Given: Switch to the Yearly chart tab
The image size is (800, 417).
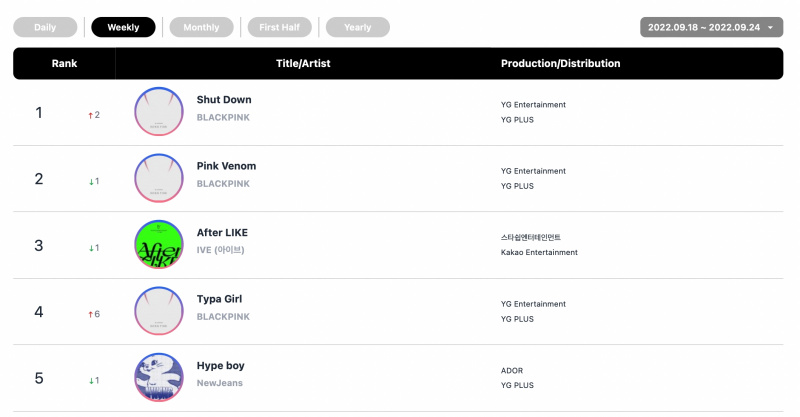Looking at the screenshot, I should click(357, 27).
